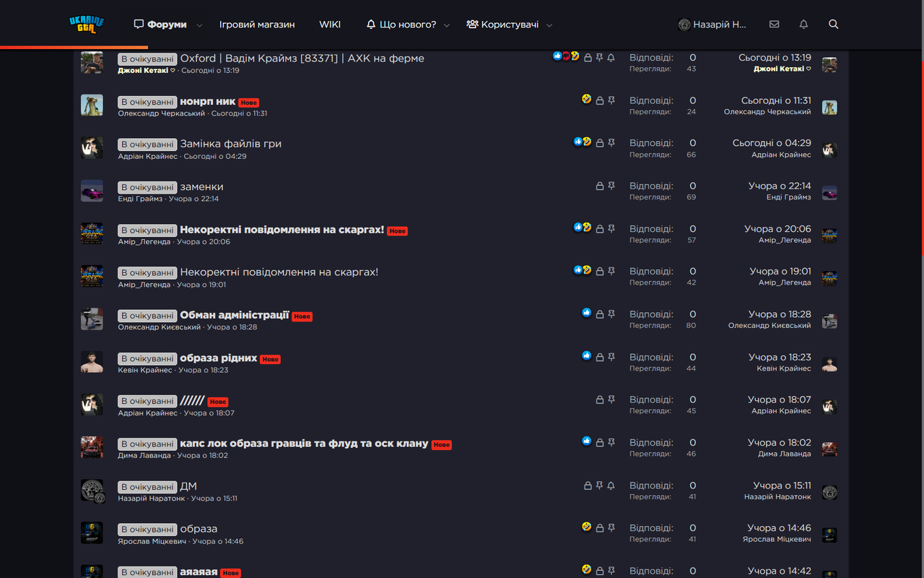Open the last post date Сьогодні о 04:29

[772, 143]
